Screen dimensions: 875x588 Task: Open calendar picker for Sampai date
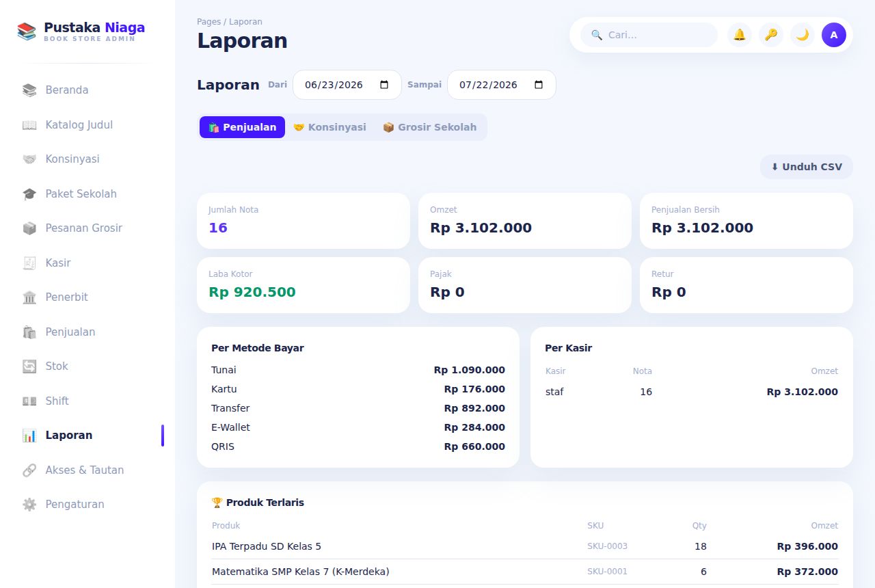(x=539, y=85)
